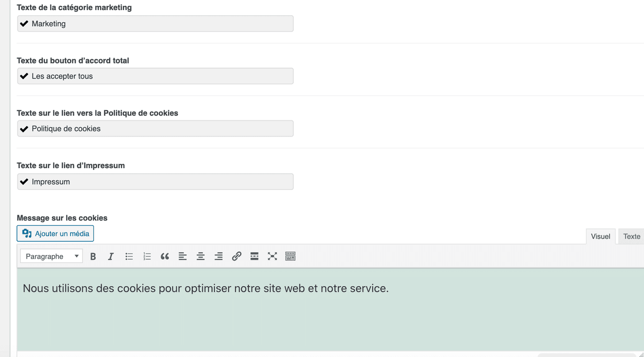Add a blockquote to message

[x=165, y=256]
